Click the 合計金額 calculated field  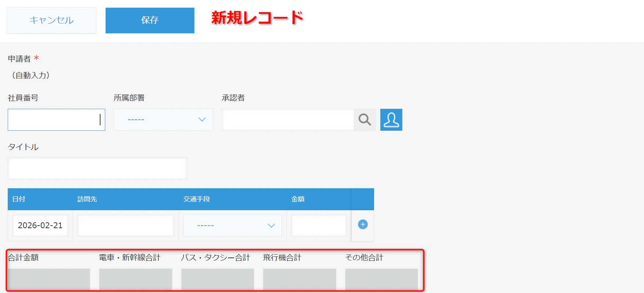tap(49, 279)
